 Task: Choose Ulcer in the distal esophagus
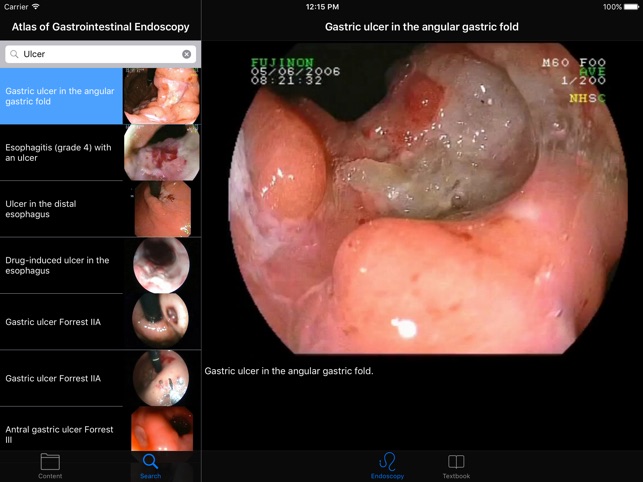[x=100, y=209]
